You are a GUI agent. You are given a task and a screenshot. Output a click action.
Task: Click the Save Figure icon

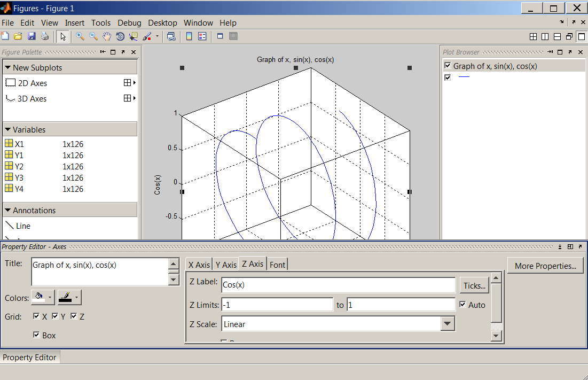(32, 36)
